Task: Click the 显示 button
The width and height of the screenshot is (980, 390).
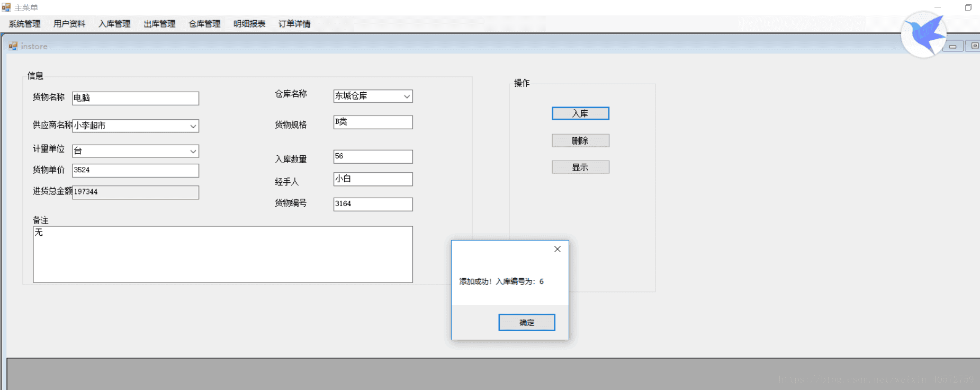Action: tap(580, 167)
